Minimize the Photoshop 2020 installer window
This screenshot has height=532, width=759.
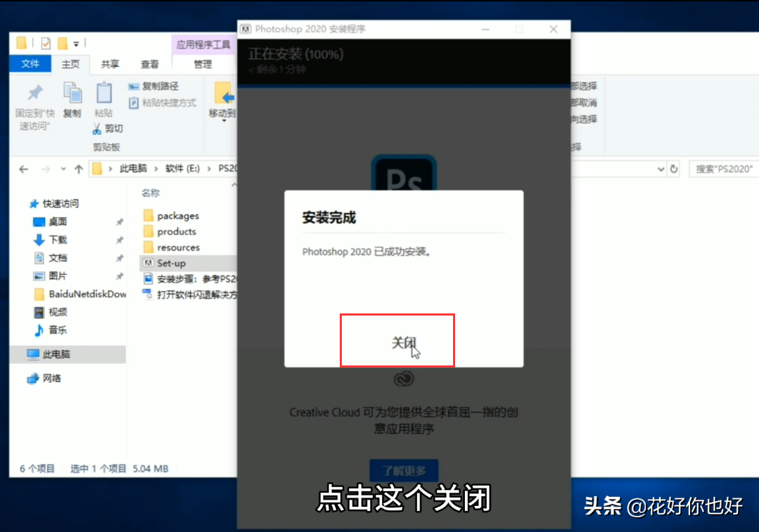(485, 30)
